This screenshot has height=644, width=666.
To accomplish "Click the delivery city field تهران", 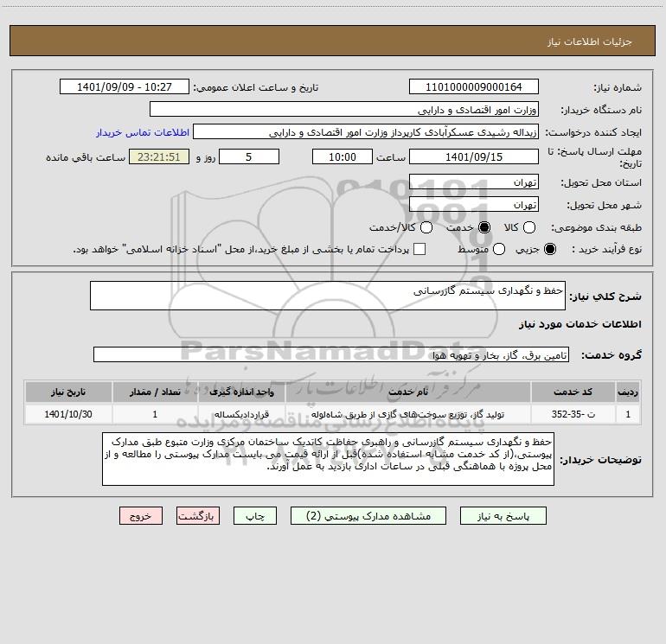I will pos(474,204).
